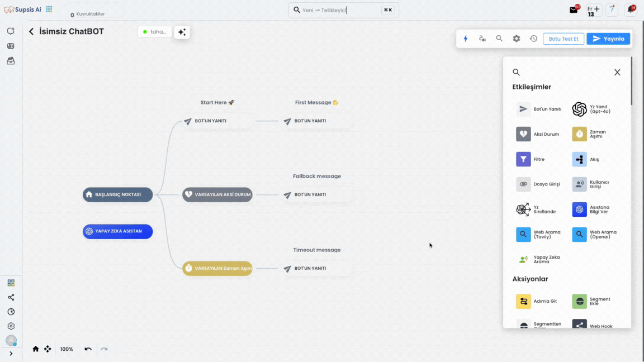Click the flow variables toolbar icon
This screenshot has height=362, width=644.
[482, 39]
